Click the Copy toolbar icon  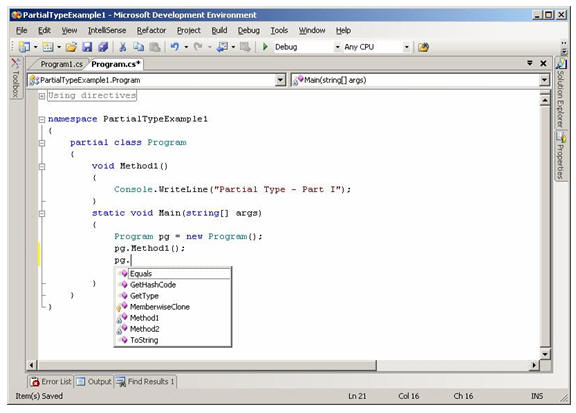click(138, 47)
